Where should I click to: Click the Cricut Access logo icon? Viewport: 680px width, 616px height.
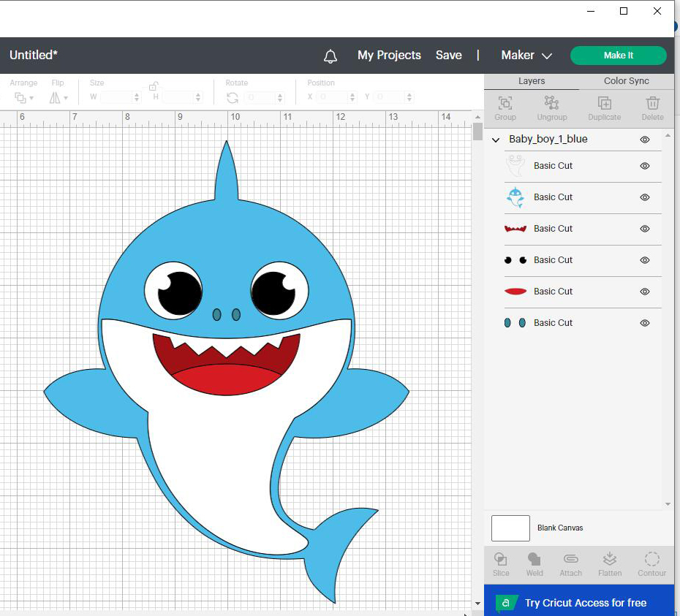(x=506, y=603)
